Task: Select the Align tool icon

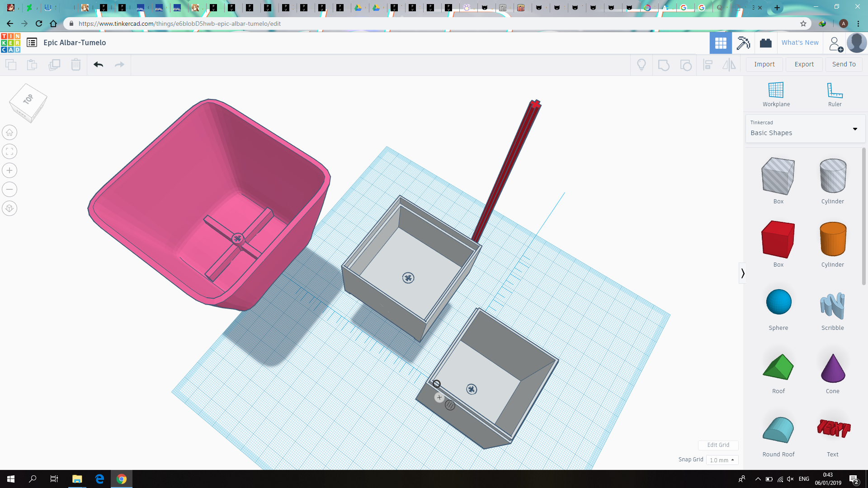Action: pos(708,64)
